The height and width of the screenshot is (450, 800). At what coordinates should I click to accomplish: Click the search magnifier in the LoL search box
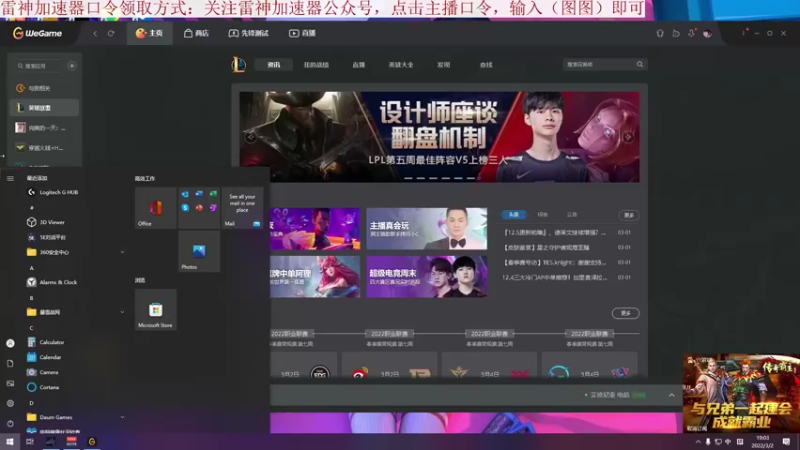pos(640,64)
